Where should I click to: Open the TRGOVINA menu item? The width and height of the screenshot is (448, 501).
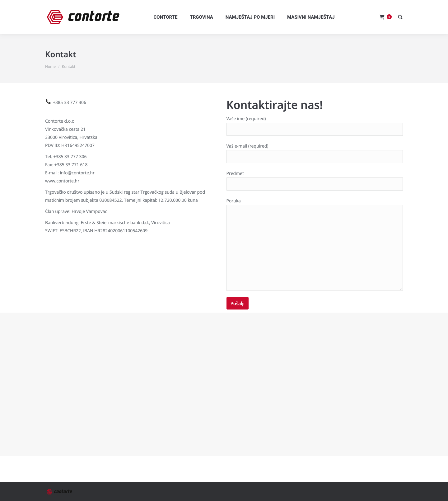(202, 17)
